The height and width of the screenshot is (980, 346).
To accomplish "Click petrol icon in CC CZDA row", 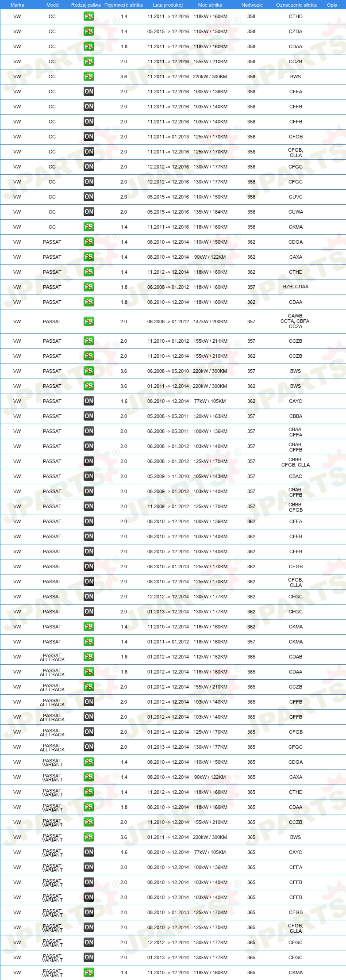I will tap(89, 31).
